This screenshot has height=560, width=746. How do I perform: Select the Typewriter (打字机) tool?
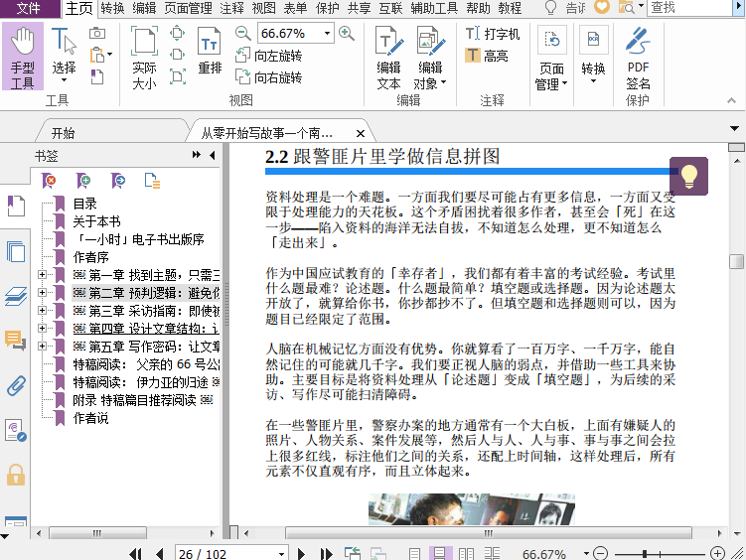(493, 34)
